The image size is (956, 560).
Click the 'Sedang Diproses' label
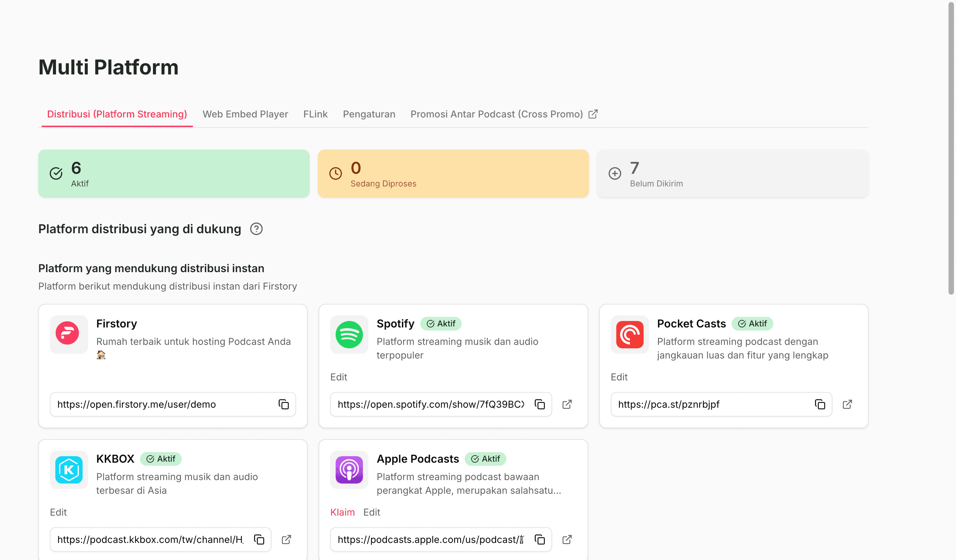[x=383, y=184]
